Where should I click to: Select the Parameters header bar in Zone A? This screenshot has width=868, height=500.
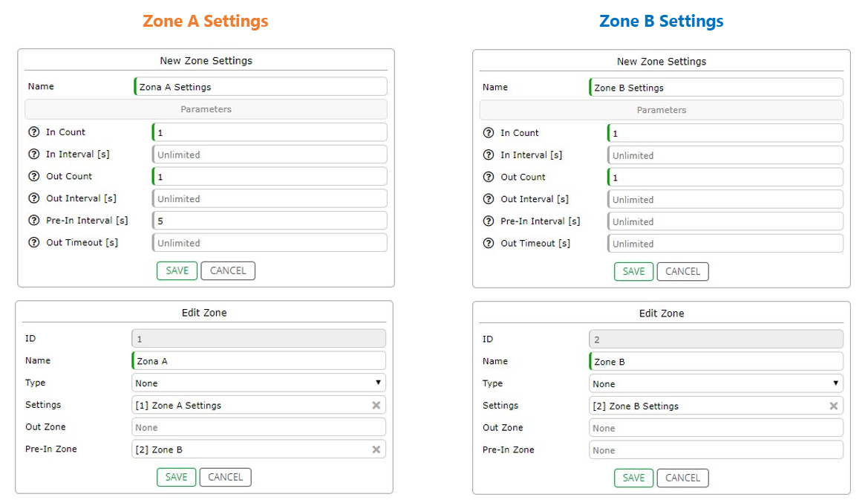206,109
